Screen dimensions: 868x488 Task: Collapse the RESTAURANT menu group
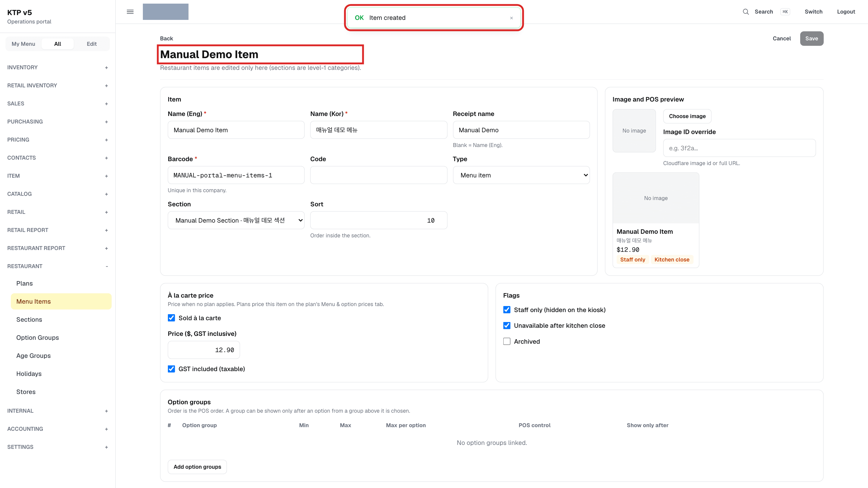(58, 266)
